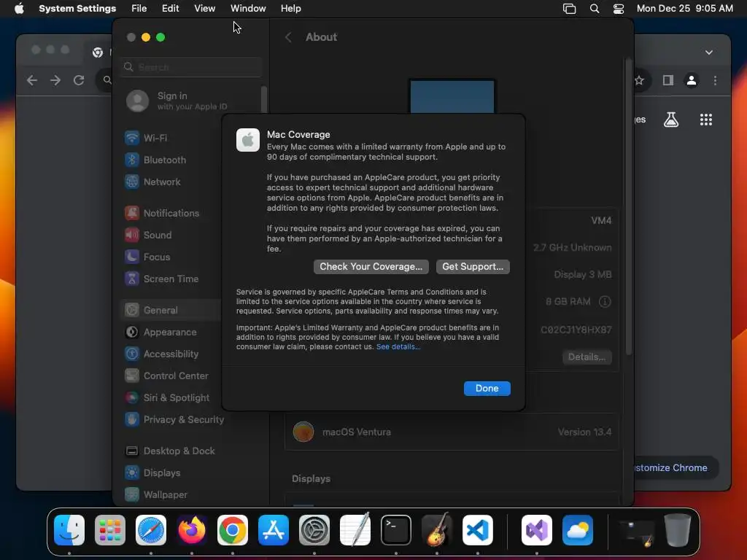Open Privacy & Security settings
This screenshot has height=560, width=747.
point(174,420)
